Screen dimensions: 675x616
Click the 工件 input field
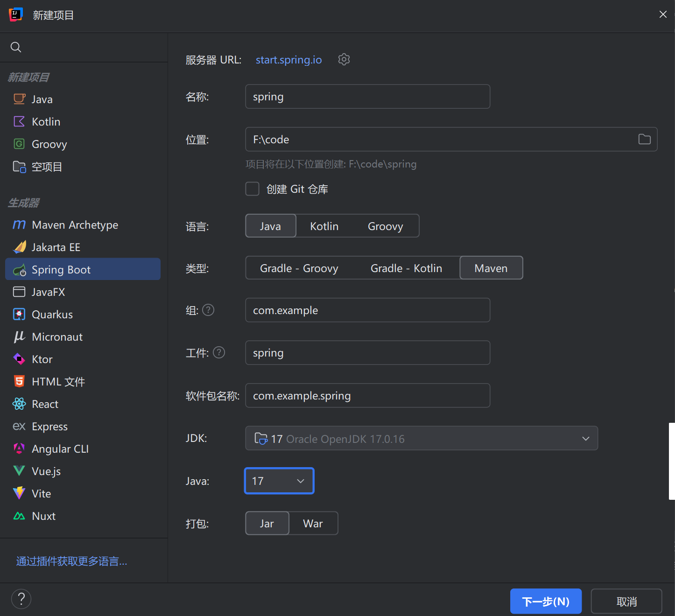click(368, 352)
